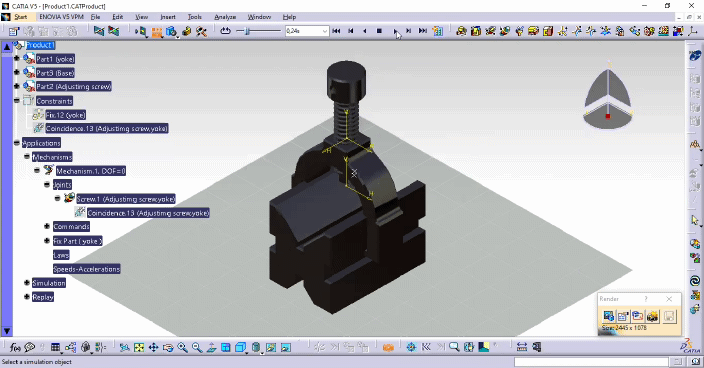Select Coincidence.13 under Constraints
Viewport: 704px width, 368px height.
click(107, 128)
